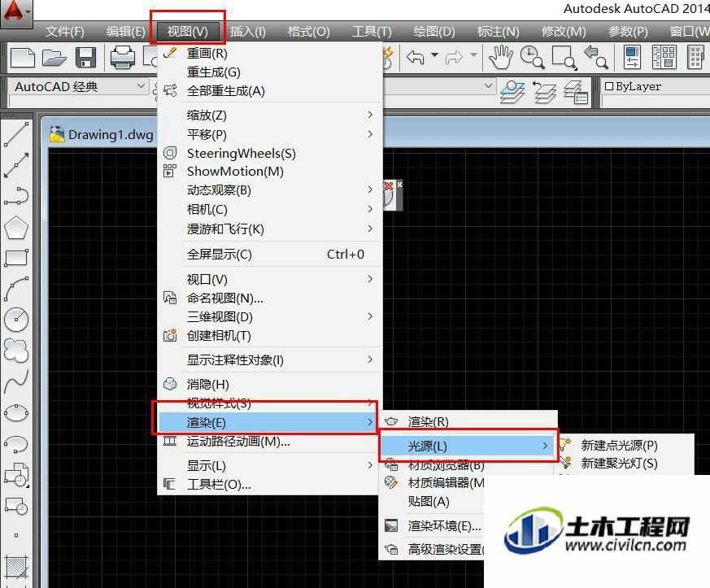
Task: Click the Undo arrow icon
Action: click(x=416, y=58)
